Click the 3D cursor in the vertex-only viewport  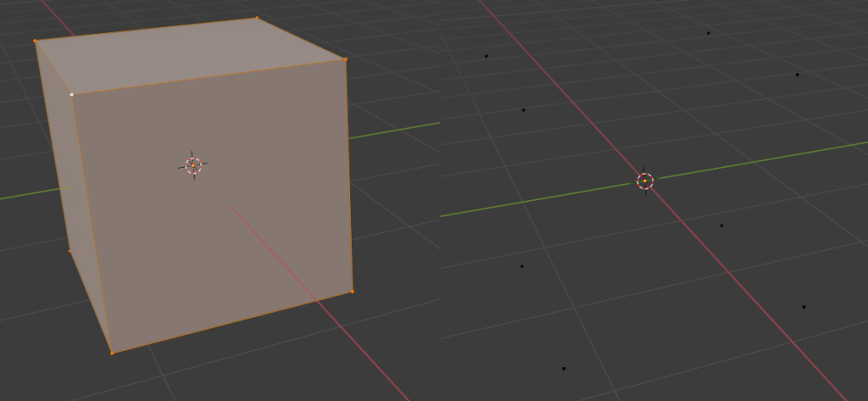(x=645, y=181)
